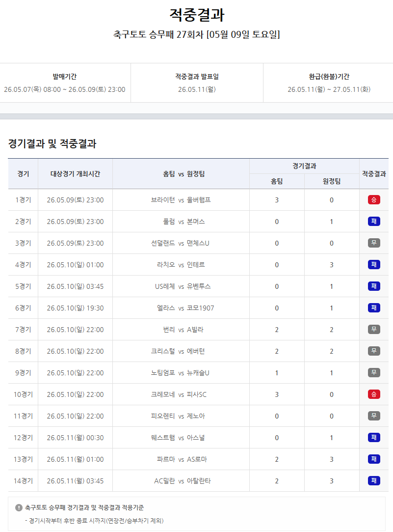Click the 경기시작부터 후반 종료 시까지 note
Screen dimensions: 393x532
tap(94, 521)
